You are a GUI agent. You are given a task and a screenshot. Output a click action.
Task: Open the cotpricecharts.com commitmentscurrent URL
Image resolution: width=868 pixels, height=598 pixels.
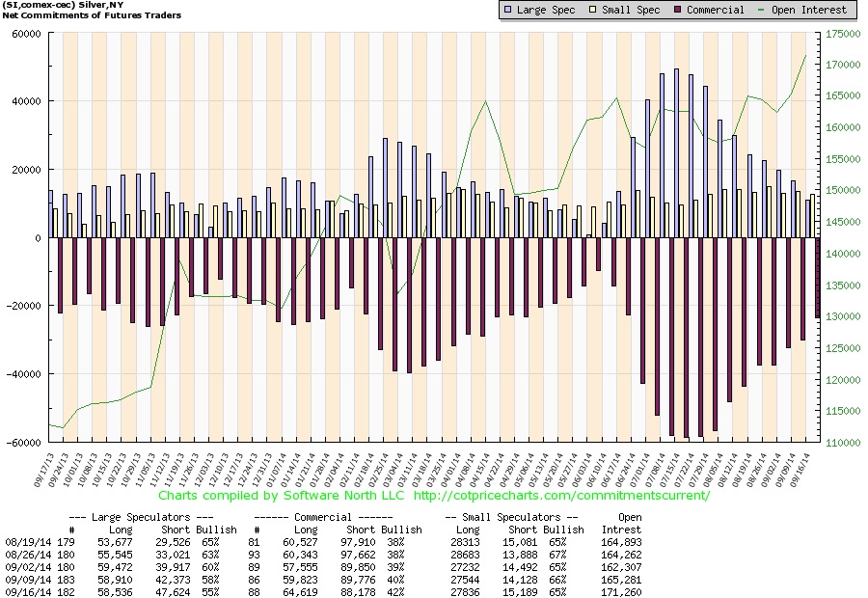click(x=561, y=495)
